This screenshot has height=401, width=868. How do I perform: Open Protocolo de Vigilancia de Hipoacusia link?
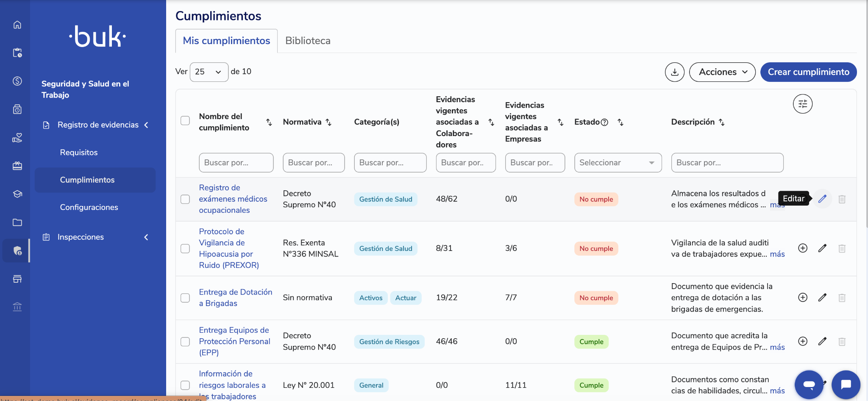pyautogui.click(x=229, y=248)
